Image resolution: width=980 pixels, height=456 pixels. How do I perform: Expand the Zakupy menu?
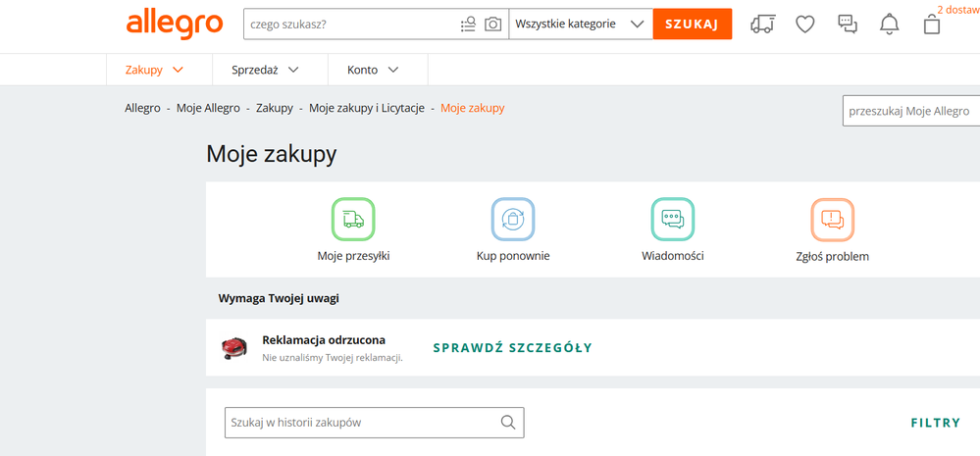[x=154, y=70]
